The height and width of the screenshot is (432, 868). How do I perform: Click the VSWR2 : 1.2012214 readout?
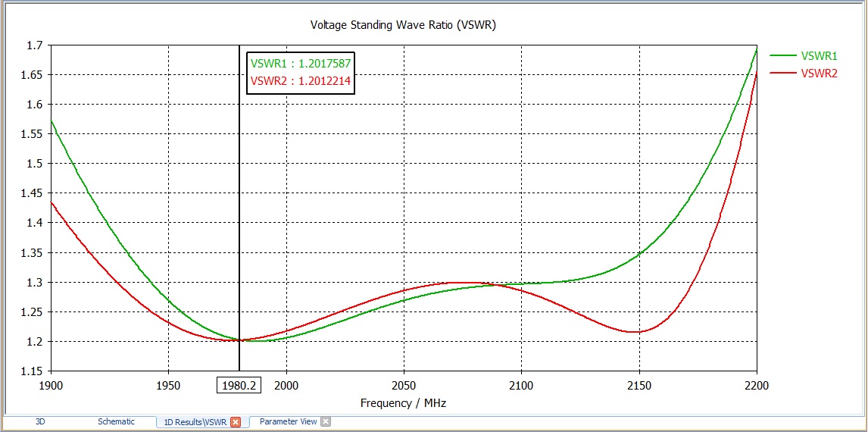click(x=301, y=81)
